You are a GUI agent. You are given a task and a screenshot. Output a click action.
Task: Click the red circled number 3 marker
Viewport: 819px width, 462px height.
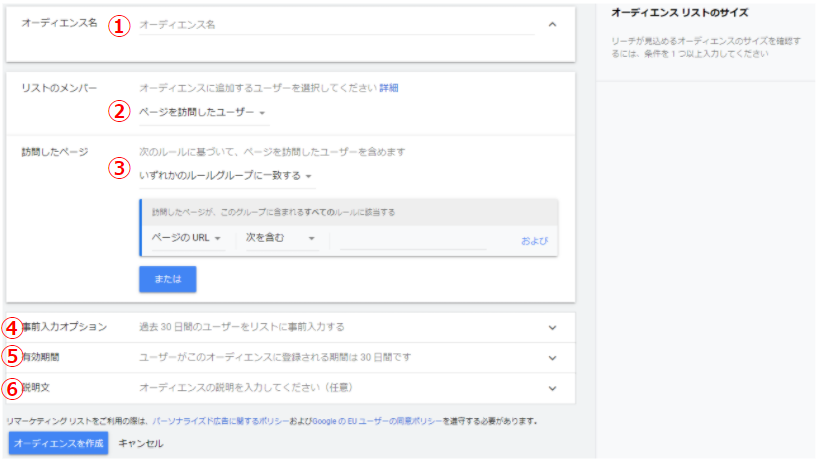(x=120, y=167)
